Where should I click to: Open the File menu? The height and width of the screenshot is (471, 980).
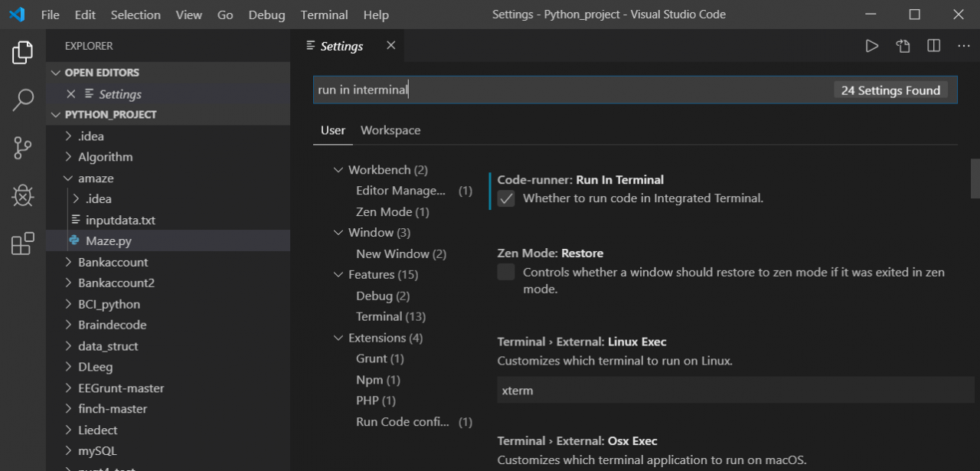pos(50,15)
